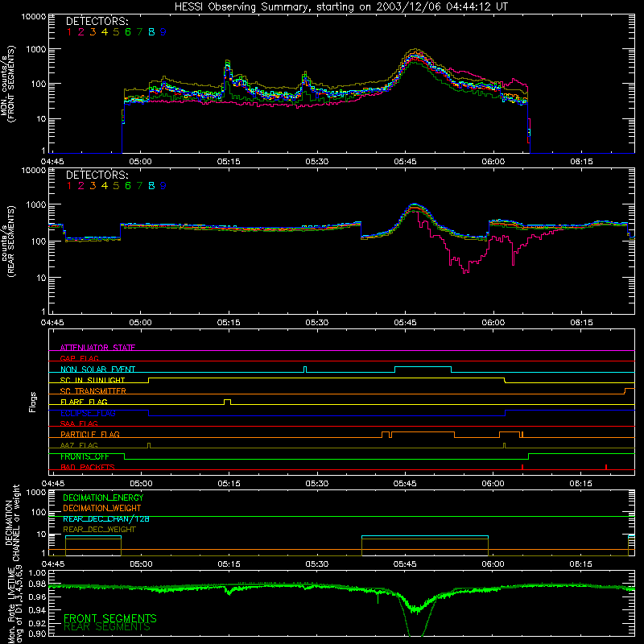
Task: Select detector 1 in the front segments legend
Action: pyautogui.click(x=69, y=32)
